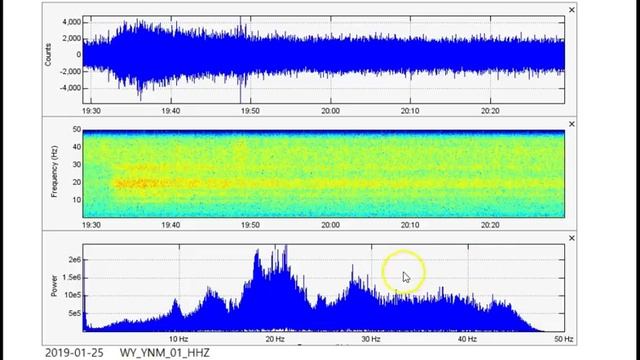The width and height of the screenshot is (640, 360).
Task: Select the 20:10 label on waveform axis
Action: pos(410,111)
